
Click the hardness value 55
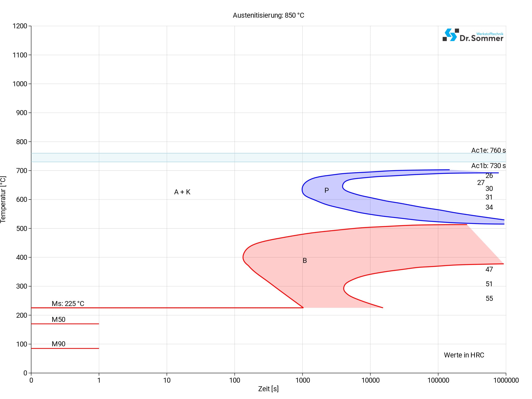click(489, 298)
